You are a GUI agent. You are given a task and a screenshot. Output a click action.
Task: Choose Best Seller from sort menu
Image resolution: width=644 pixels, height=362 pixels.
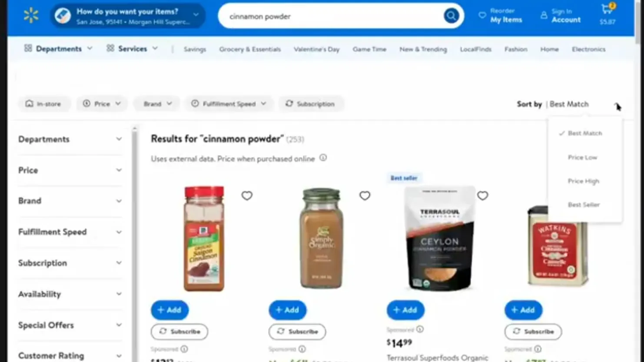[584, 204]
